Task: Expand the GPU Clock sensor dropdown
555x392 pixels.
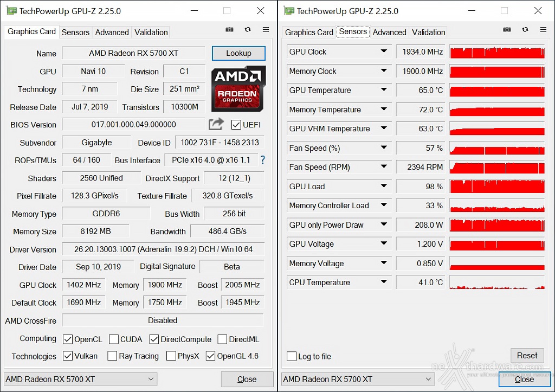Action: pyautogui.click(x=384, y=52)
